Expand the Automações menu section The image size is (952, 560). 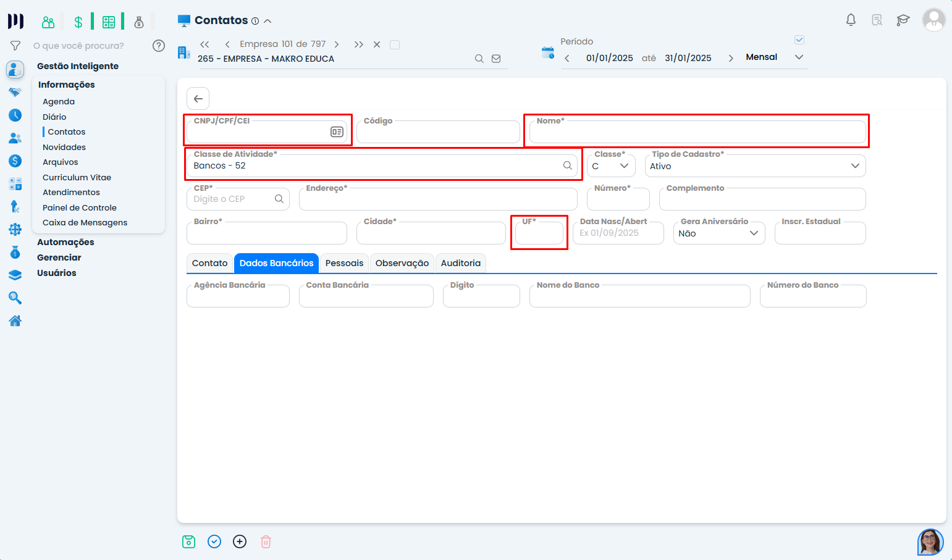coord(65,242)
